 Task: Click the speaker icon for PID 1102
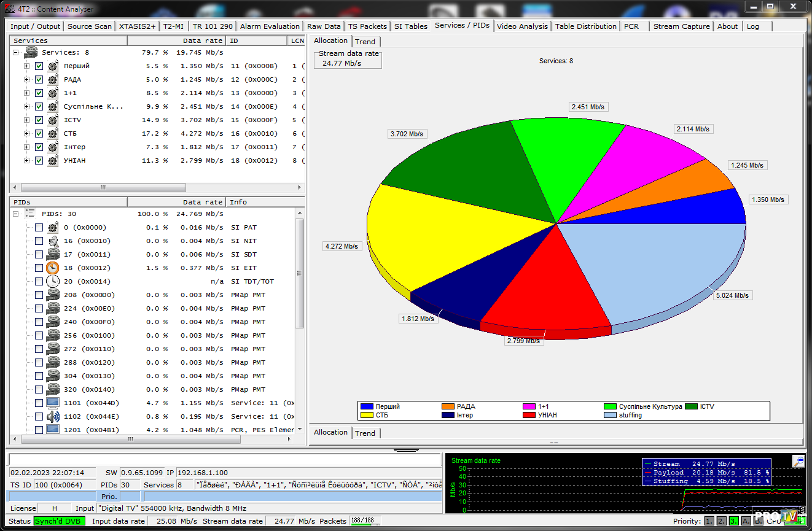click(53, 417)
